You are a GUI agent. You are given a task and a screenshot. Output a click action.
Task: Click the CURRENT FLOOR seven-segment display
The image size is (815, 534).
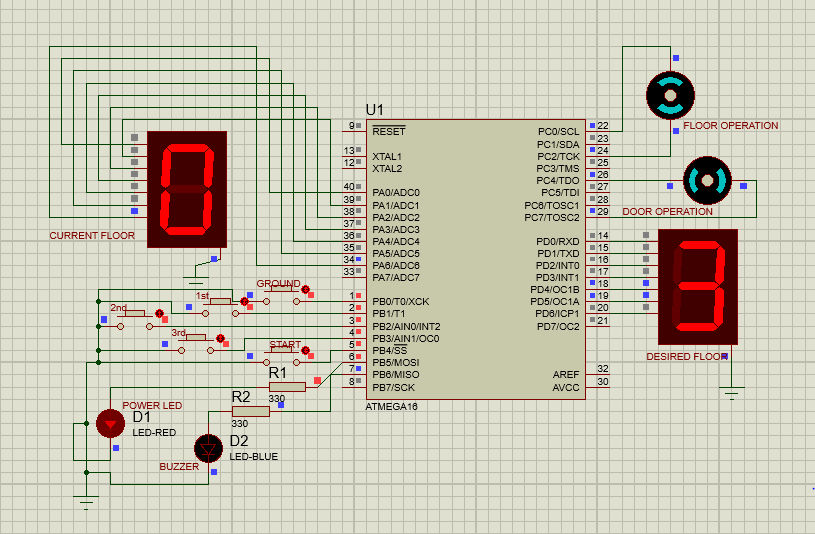tap(187, 189)
